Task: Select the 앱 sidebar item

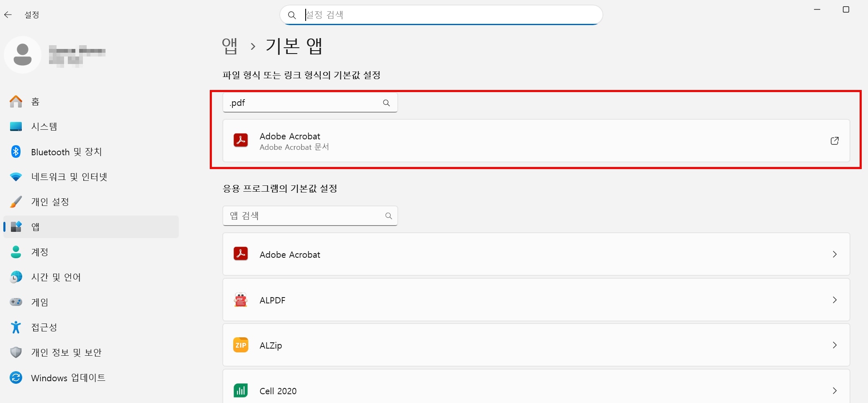Action: pos(91,227)
